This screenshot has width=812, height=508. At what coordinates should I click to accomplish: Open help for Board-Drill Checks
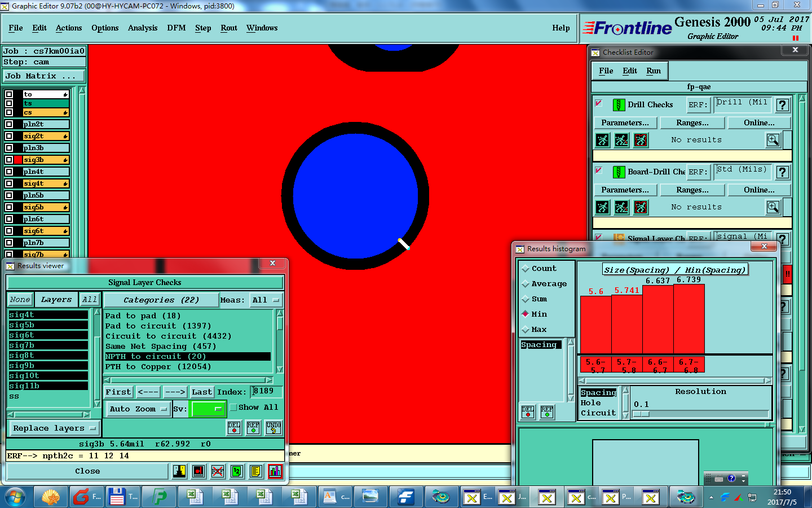tap(782, 172)
